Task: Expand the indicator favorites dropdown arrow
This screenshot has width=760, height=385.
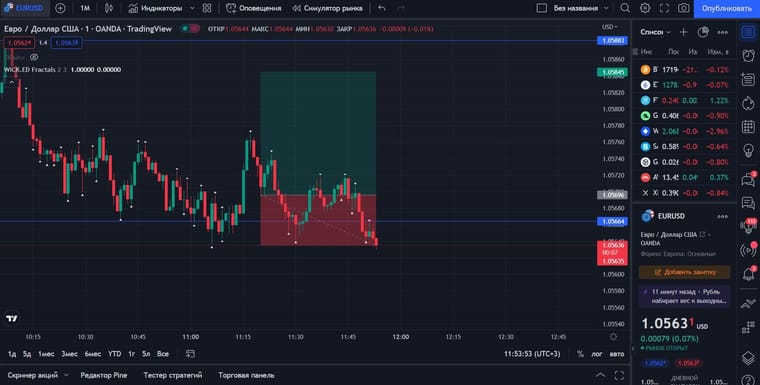Action: 192,8
